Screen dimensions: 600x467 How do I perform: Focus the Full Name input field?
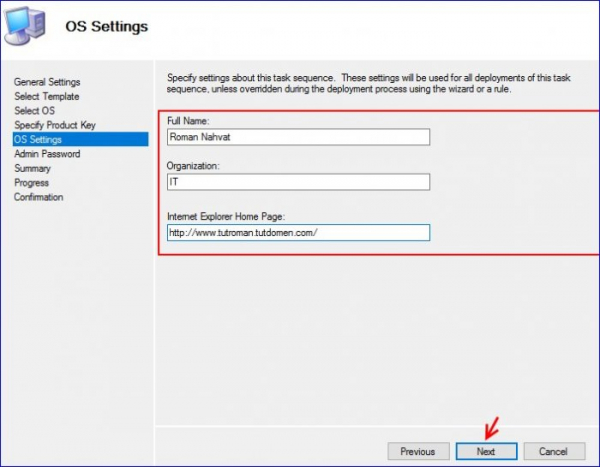point(298,137)
